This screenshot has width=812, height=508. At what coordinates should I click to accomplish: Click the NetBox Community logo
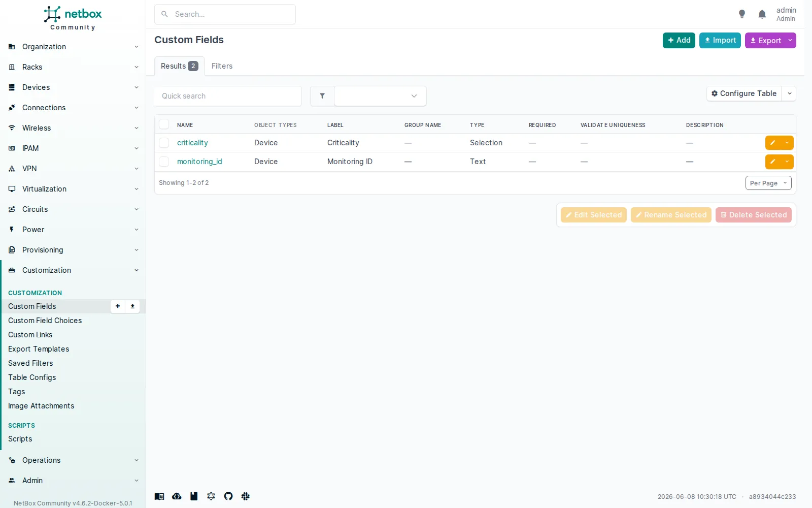(73, 18)
